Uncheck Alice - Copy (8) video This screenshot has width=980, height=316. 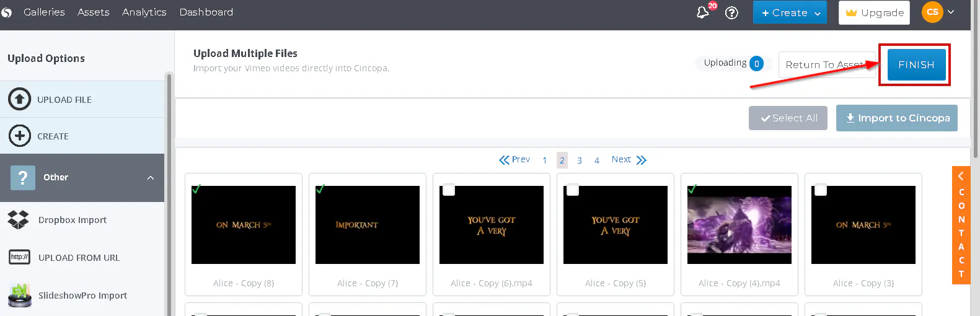(x=196, y=188)
